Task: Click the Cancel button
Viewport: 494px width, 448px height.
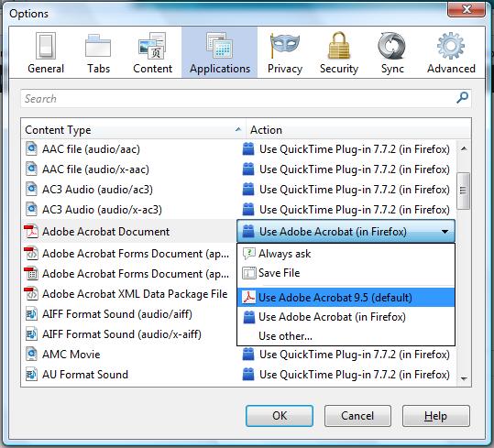Action: click(x=357, y=416)
